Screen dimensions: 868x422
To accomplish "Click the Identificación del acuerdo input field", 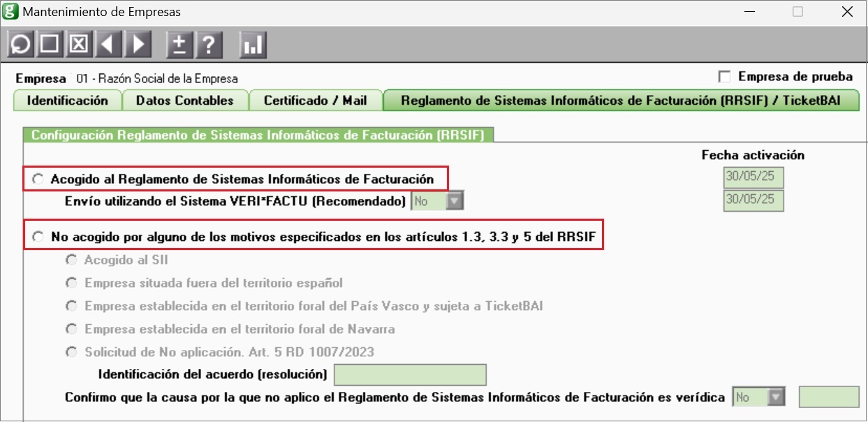I will [x=410, y=374].
